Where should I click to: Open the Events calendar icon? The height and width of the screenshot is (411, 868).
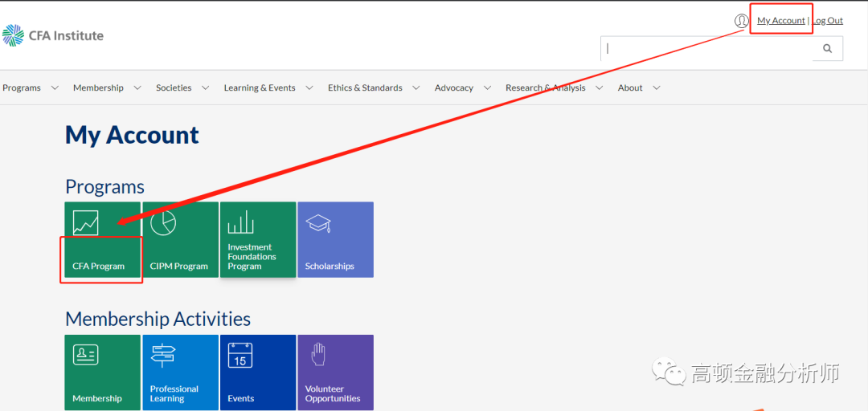pyautogui.click(x=240, y=356)
